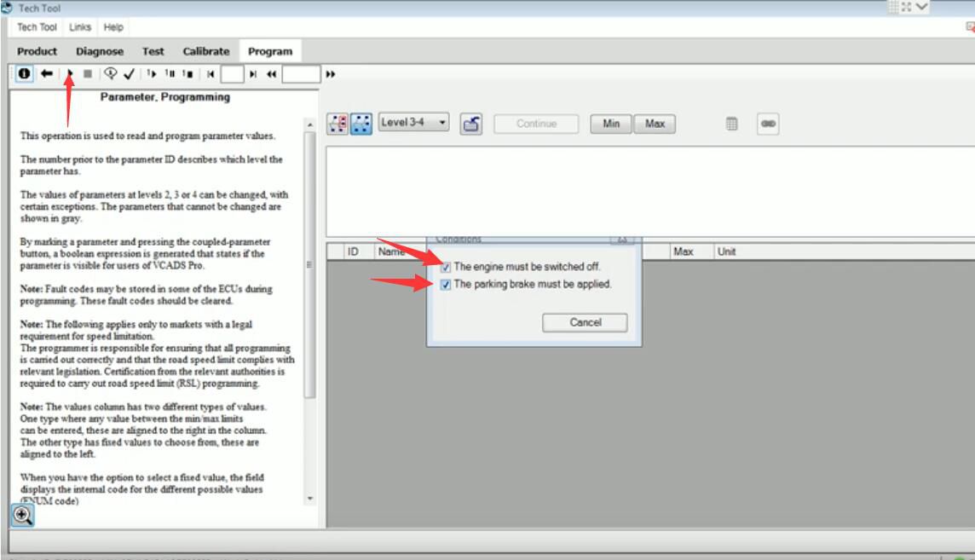Open the Help menu

(x=113, y=27)
